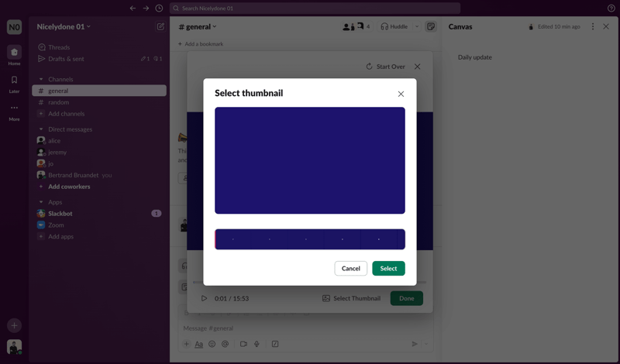Start a Huddle
The image size is (620, 364).
(x=394, y=26)
